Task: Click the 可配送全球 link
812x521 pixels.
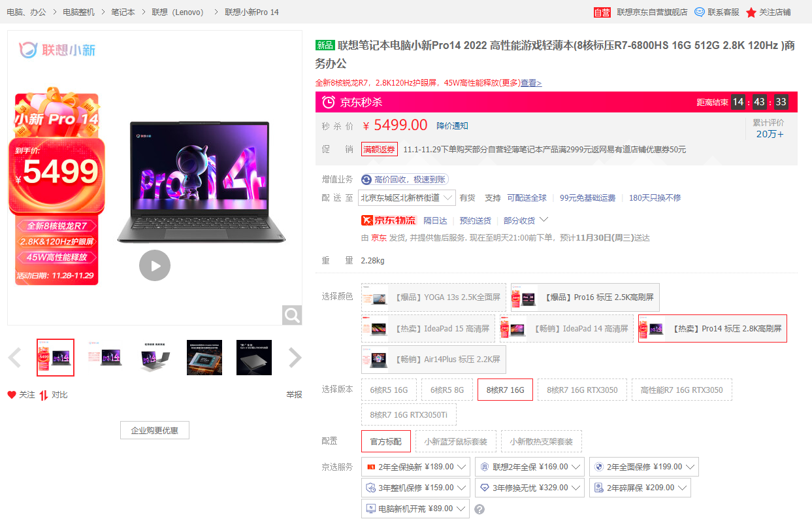Action: [x=527, y=198]
